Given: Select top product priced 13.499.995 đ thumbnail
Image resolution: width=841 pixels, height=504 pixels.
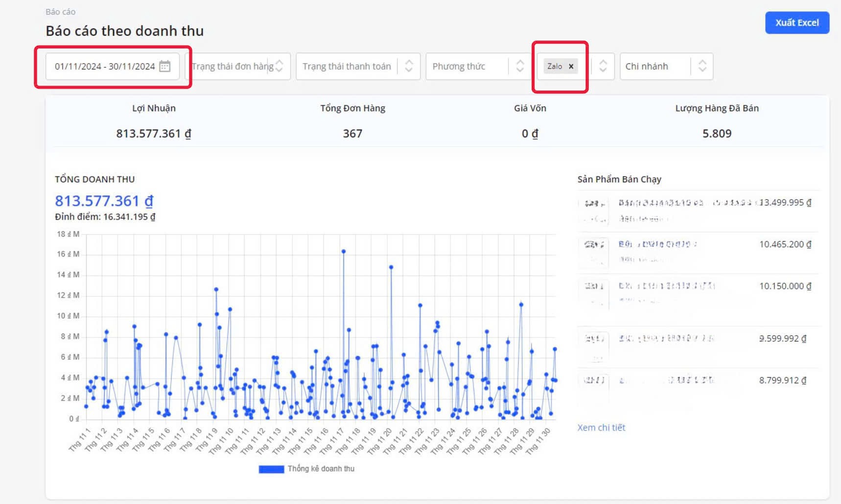Looking at the screenshot, I should coord(593,210).
